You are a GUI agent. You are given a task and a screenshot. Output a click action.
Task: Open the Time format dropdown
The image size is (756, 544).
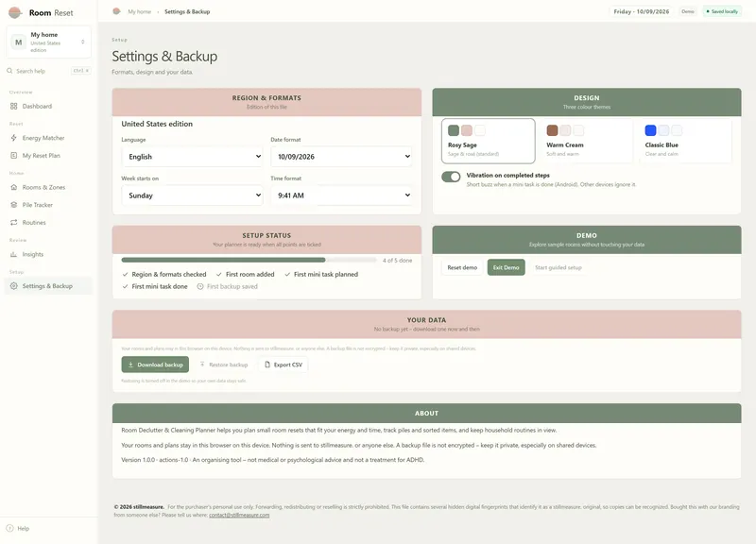tap(341, 195)
